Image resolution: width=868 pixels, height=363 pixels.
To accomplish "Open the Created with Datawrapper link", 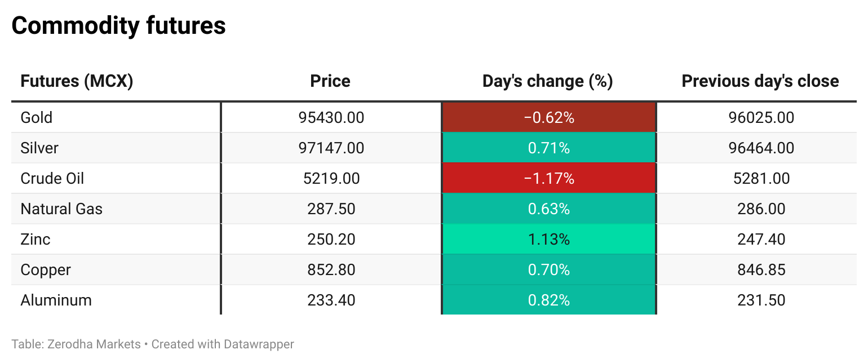I will coord(223,344).
